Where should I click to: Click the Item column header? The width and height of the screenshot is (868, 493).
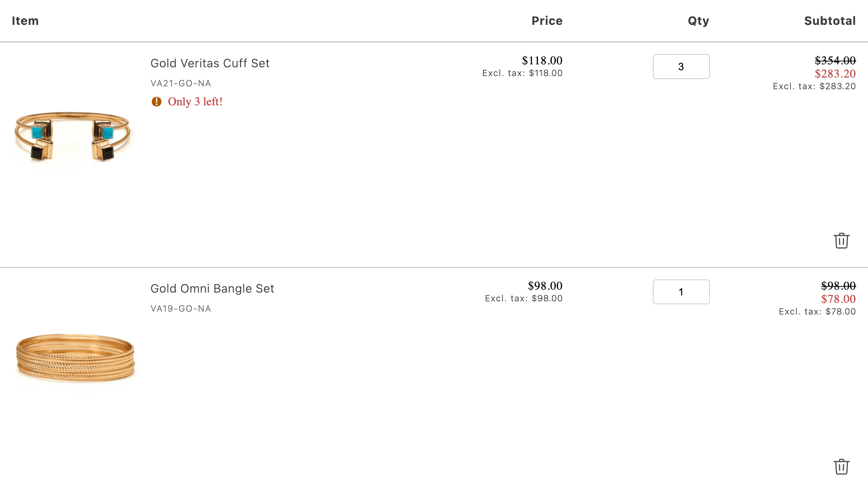point(25,21)
